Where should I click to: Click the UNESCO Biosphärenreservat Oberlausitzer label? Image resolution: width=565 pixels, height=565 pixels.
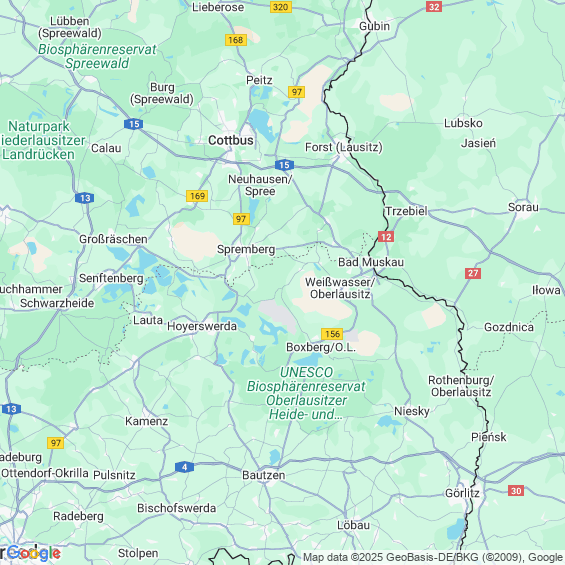(x=306, y=393)
